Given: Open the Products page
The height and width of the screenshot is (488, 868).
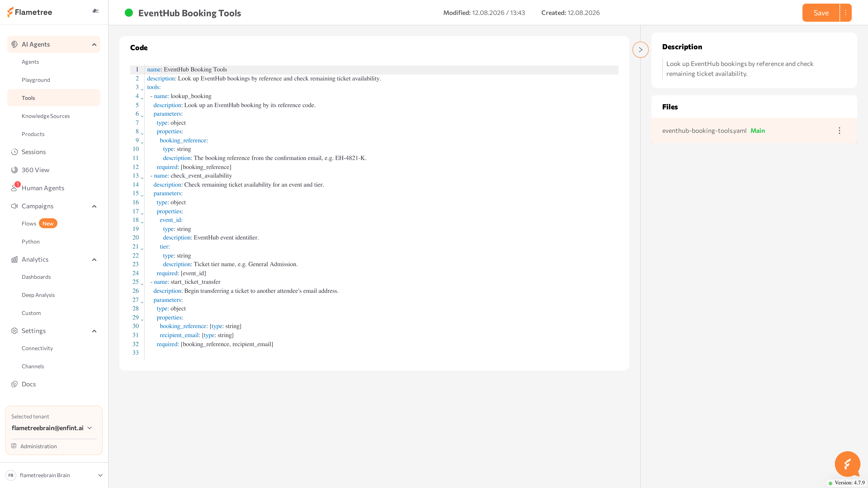Looking at the screenshot, I should (x=33, y=134).
